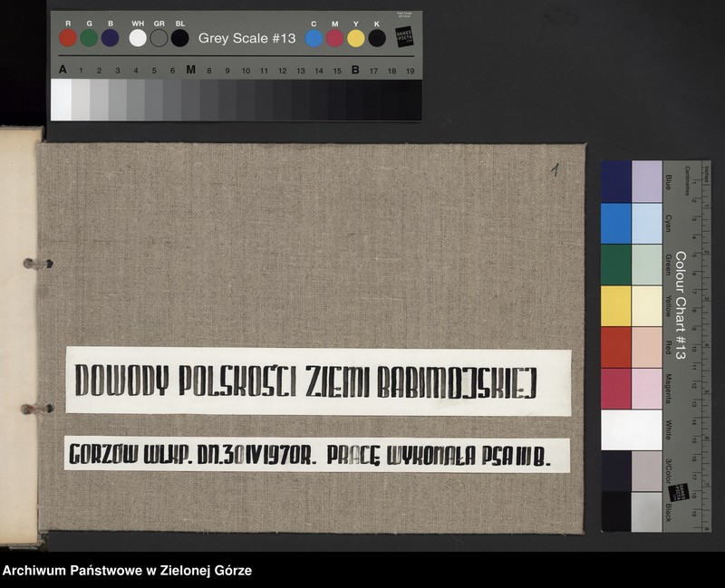
Task: Click the letter M on the grey scale
Action: click(x=190, y=70)
